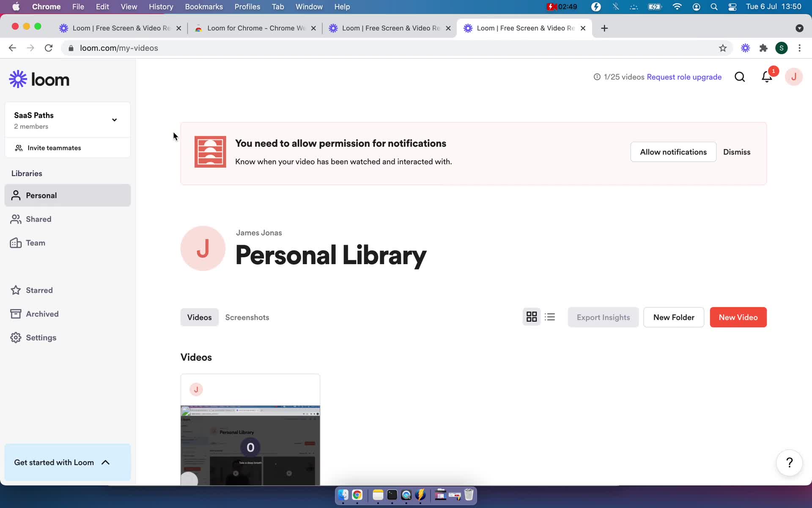812x508 pixels.
Task: Select the Videos tab
Action: click(199, 317)
